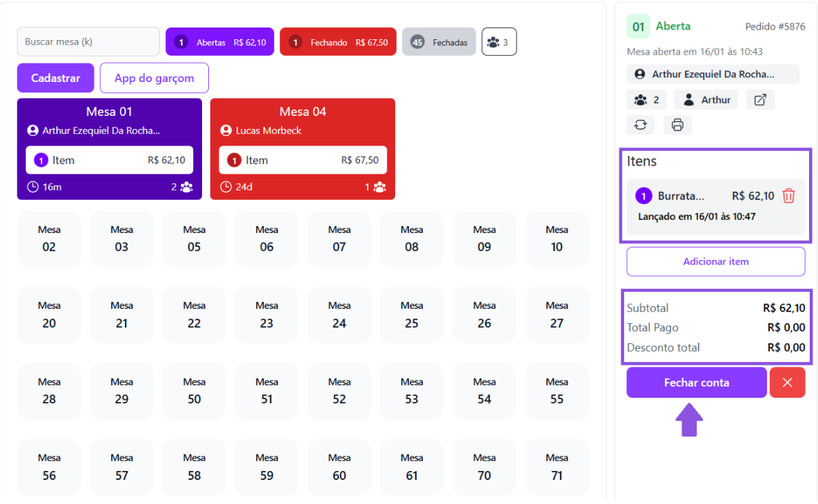Click the print order icon
The height and width of the screenshot is (504, 818).
677,125
